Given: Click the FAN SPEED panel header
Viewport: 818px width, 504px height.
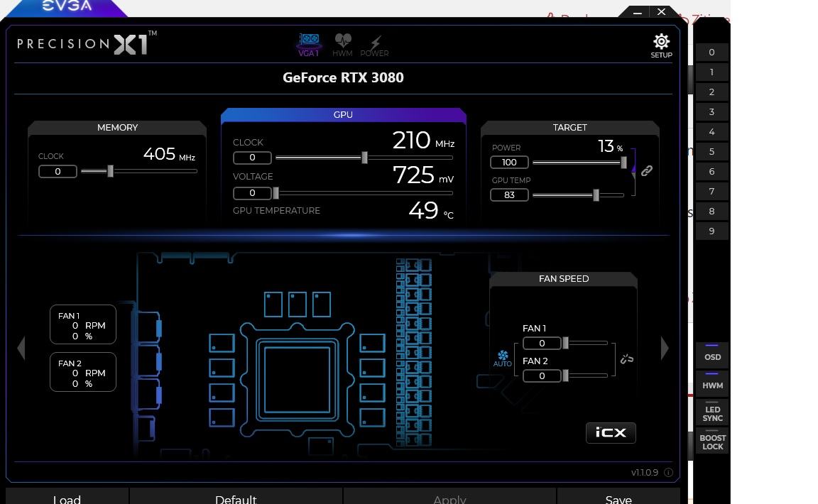Looking at the screenshot, I should tap(563, 278).
